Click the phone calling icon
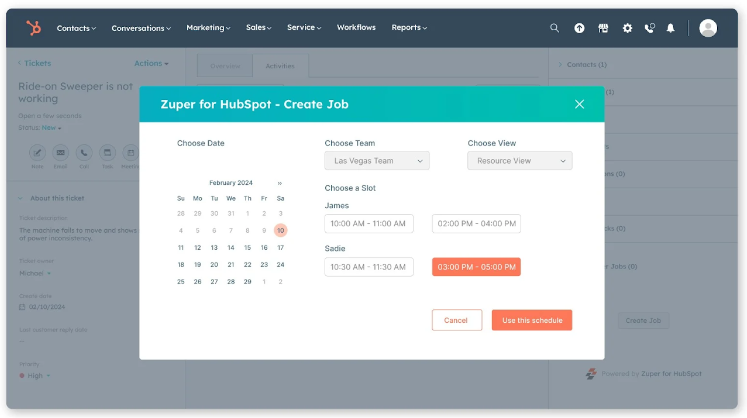The image size is (747, 418). (651, 28)
